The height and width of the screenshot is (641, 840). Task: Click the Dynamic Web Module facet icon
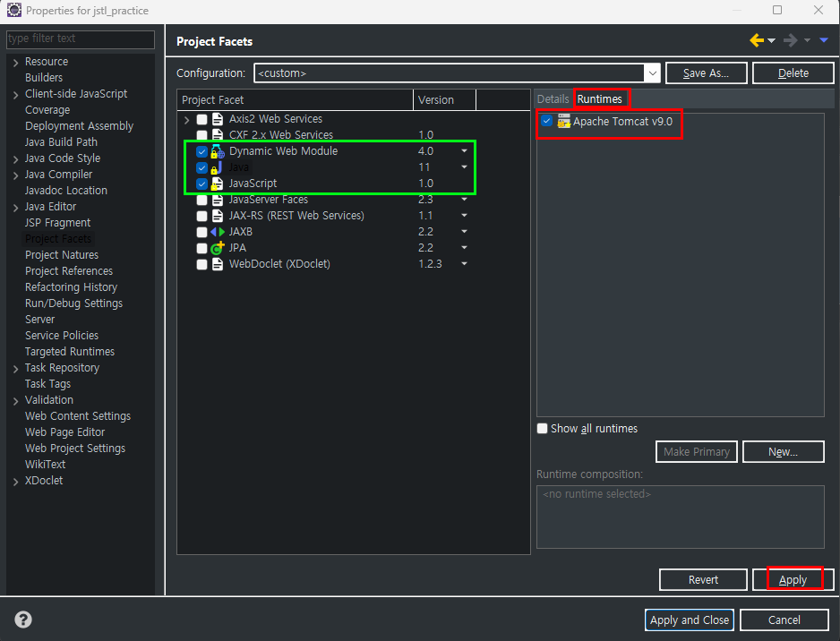tap(217, 151)
